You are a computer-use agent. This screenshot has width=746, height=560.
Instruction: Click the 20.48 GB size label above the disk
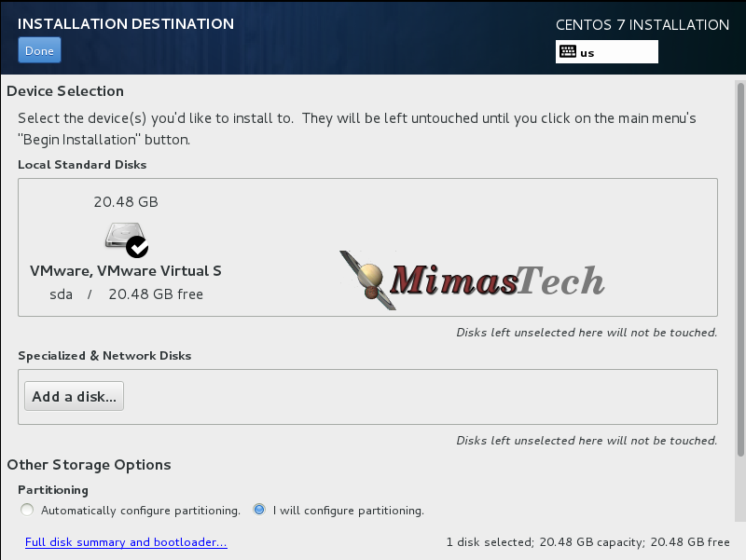click(x=126, y=201)
